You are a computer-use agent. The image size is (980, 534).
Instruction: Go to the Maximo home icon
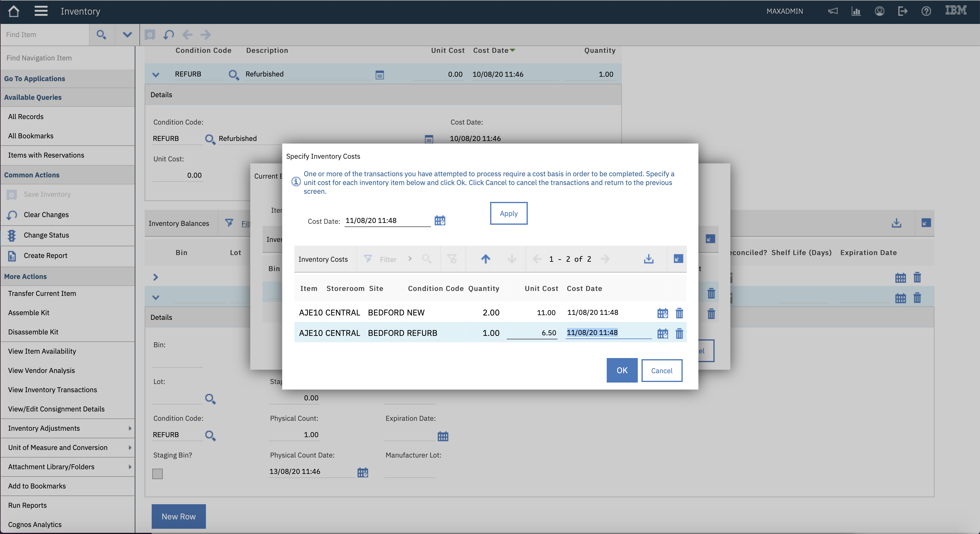pos(14,11)
